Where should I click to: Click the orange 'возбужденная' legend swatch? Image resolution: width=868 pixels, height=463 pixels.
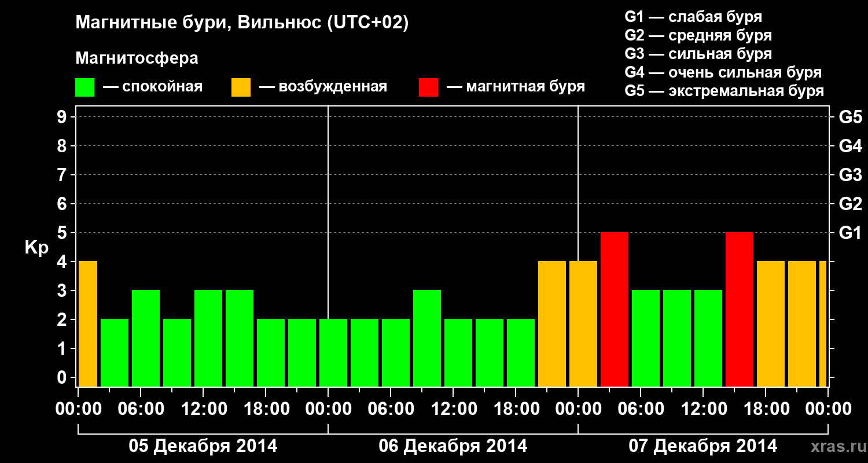click(241, 87)
